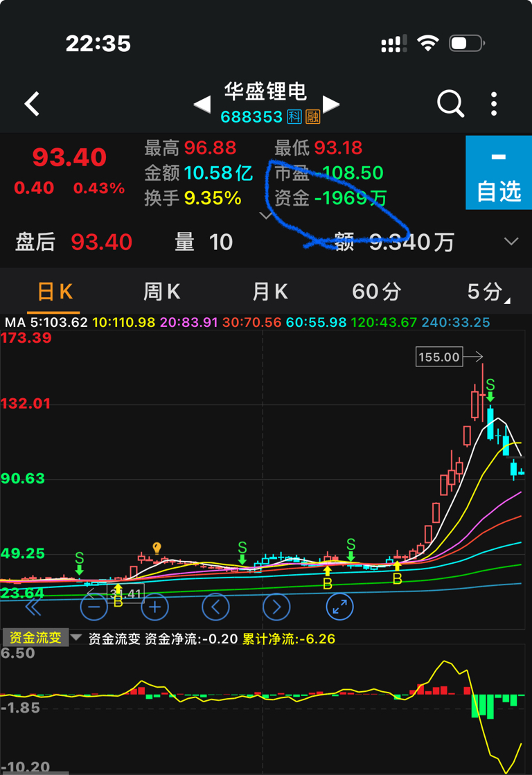Tap the 22:35 clock
This screenshot has height=775, width=532.
[x=98, y=44]
